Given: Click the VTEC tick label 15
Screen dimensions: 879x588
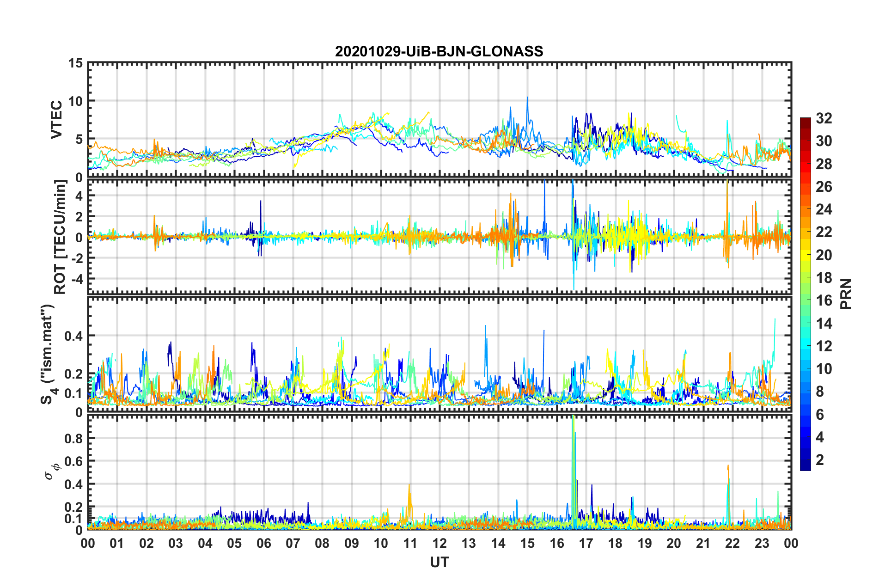Looking at the screenshot, I should coord(75,63).
